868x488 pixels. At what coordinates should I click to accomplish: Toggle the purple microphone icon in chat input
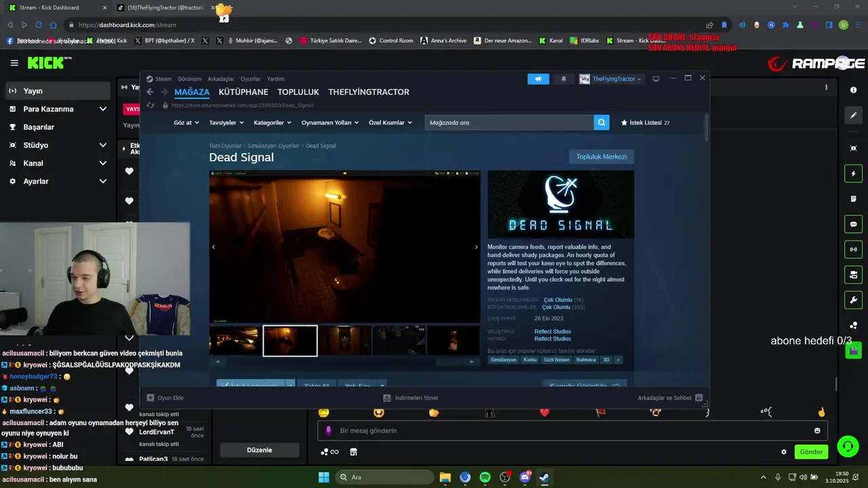[329, 430]
